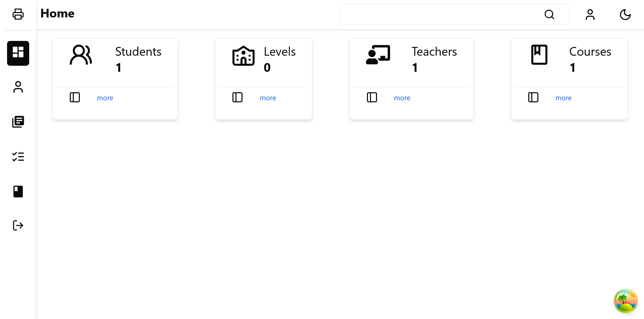Open the user profile icon in the header
Viewport: 644px width, 319px height.
590,14
